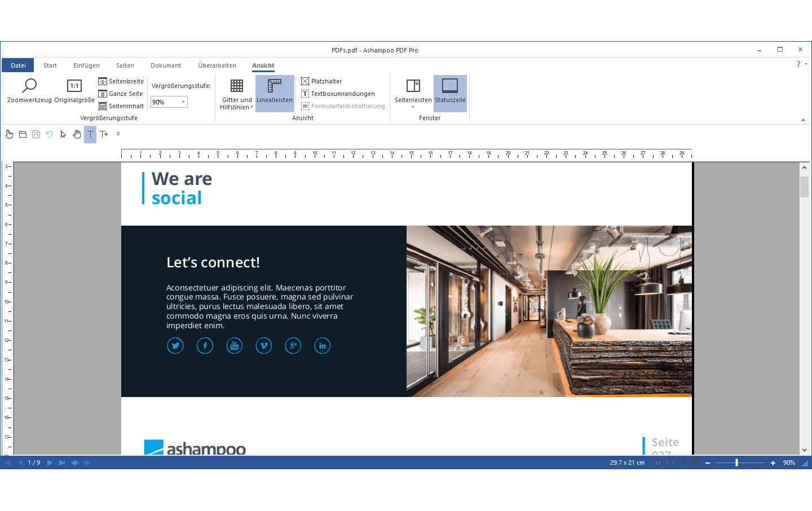Click the zoom slider handle in status bar
The image size is (812, 511).
[736, 462]
